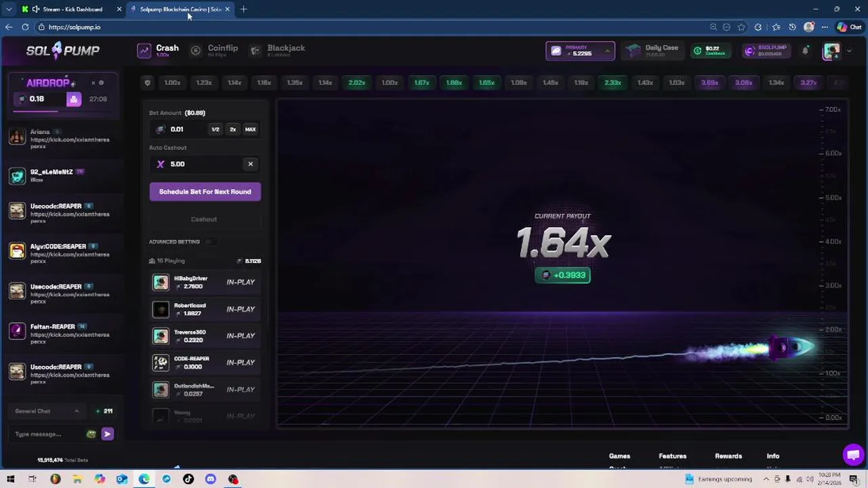
Task: Open 92_eLeMeNtZ's chat profile
Action: tap(51, 172)
